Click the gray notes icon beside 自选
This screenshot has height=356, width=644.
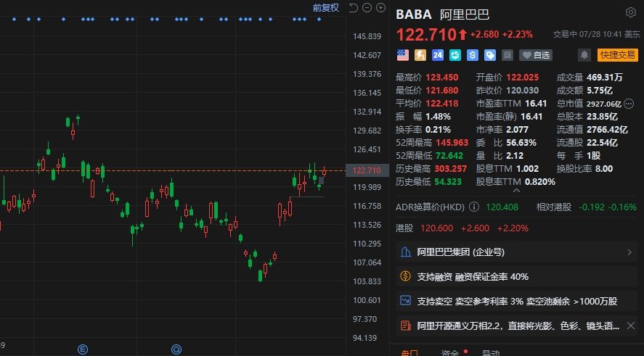click(x=508, y=55)
